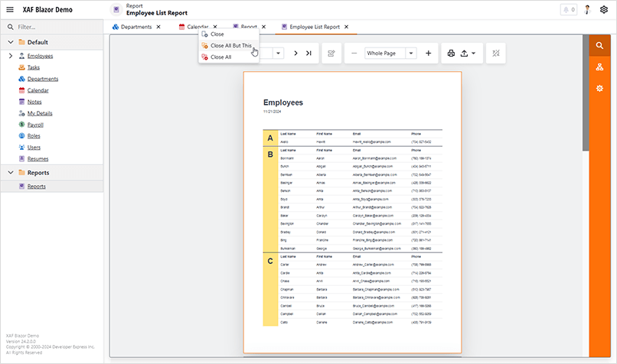Switch to the Departments tab

click(x=135, y=27)
